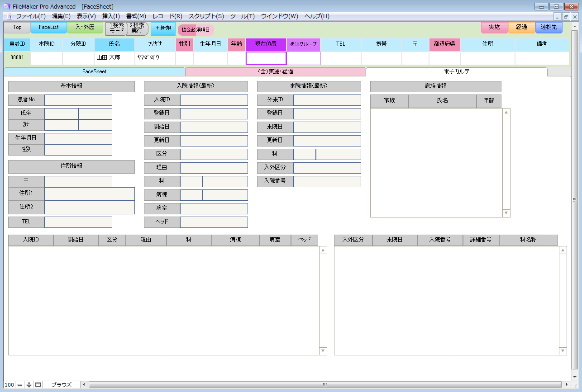
Task: Click the FileMaker document icon in menu bar
Action: [x=9, y=16]
